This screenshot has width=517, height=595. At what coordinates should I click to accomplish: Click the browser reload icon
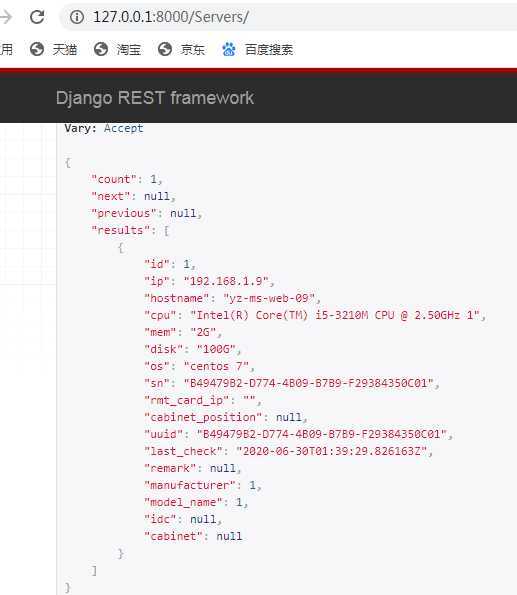[37, 17]
